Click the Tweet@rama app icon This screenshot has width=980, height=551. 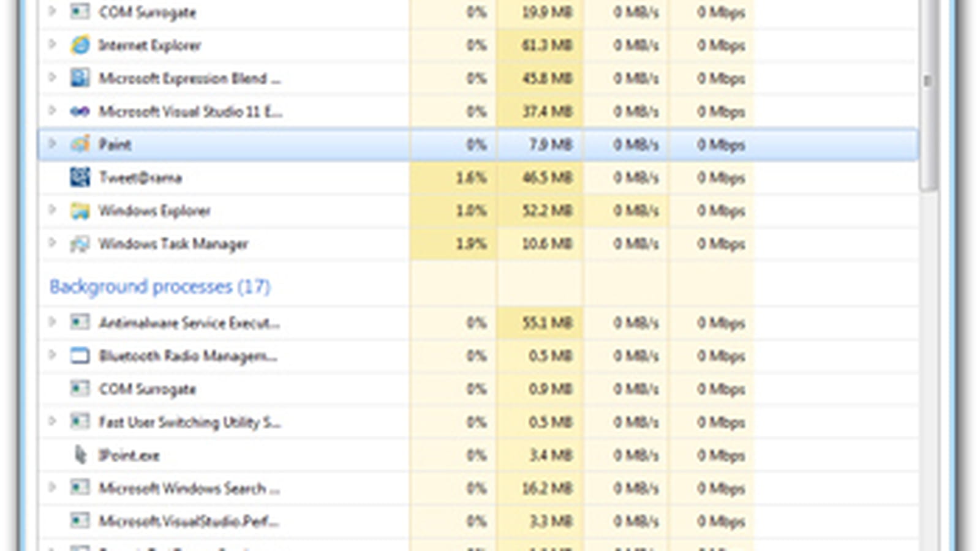[80, 178]
